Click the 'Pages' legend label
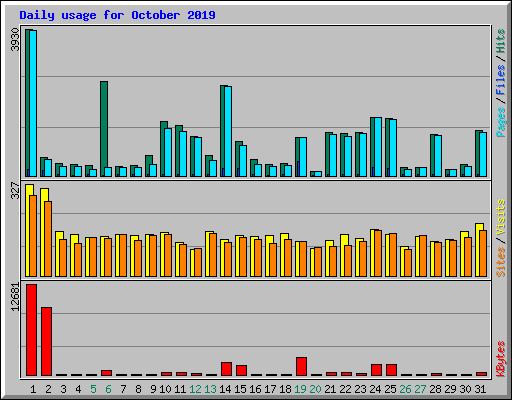Viewport: 512px width, 400px height. coord(501,122)
